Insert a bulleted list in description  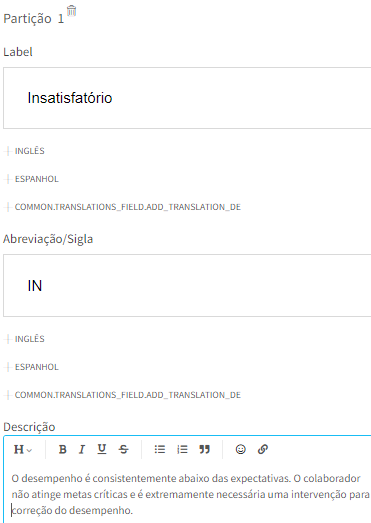[x=160, y=449]
